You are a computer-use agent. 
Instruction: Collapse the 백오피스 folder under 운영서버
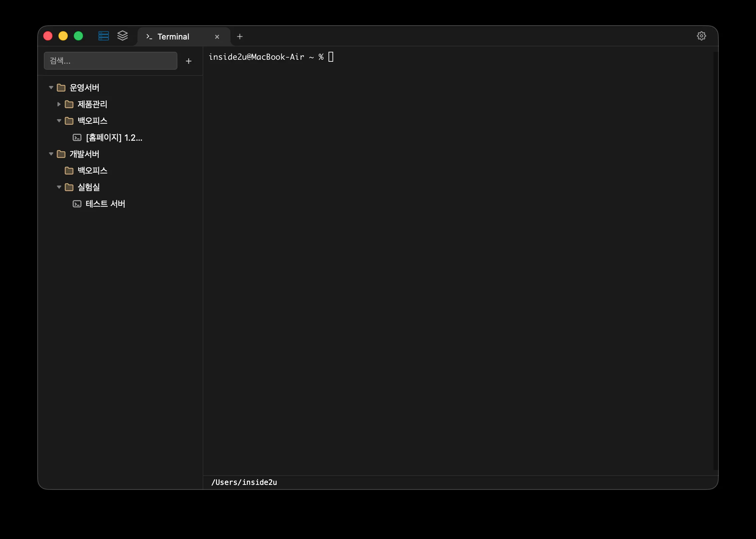click(59, 121)
